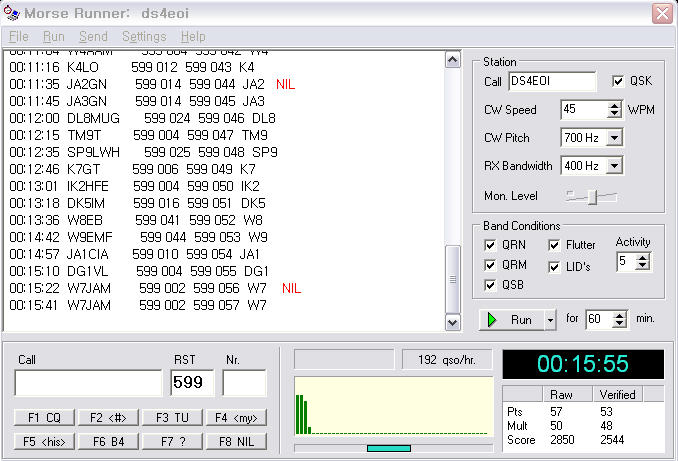This screenshot has width=678, height=461.
Task: Toggle the QSB band condition
Action: point(490,285)
